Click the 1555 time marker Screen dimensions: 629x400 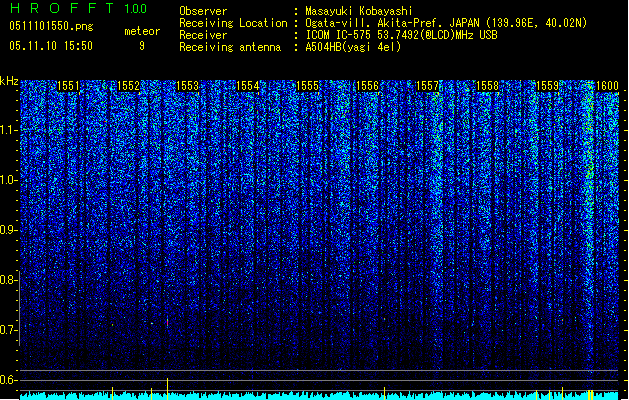pos(307,86)
